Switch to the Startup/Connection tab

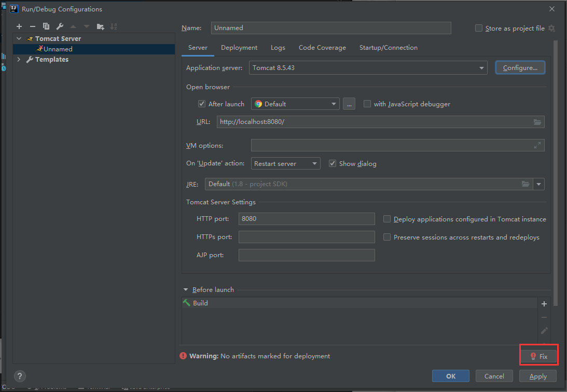pos(389,48)
